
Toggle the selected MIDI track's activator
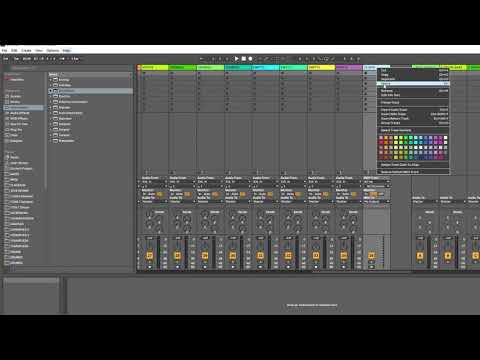371,256
